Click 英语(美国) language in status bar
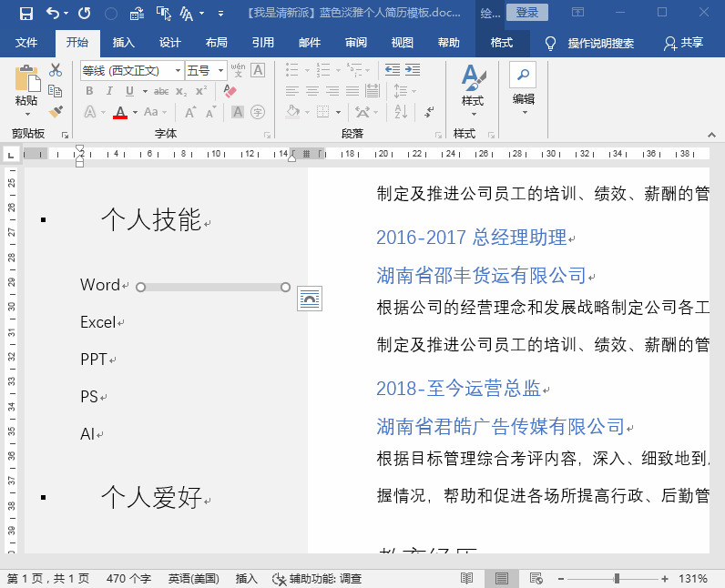This screenshot has width=725, height=588. 193,578
